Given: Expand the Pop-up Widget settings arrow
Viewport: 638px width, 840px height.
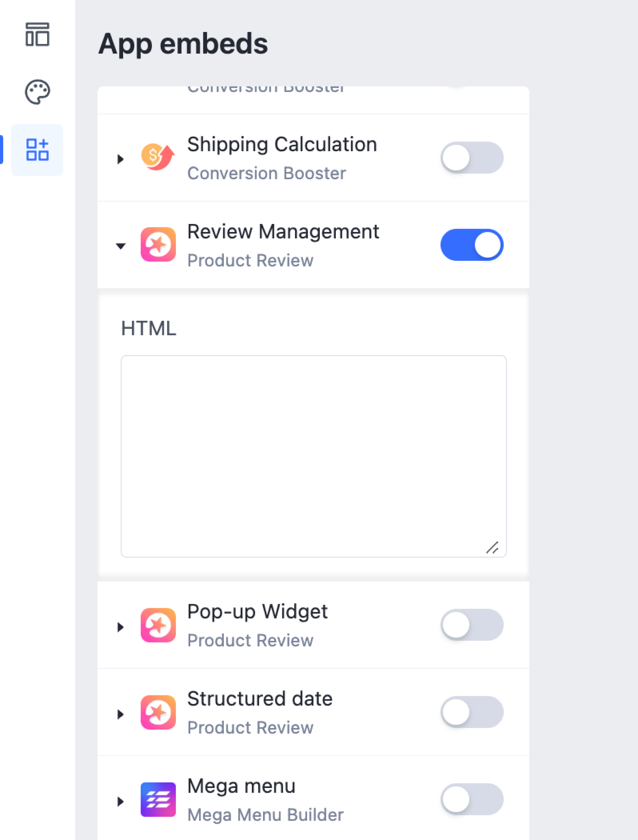Looking at the screenshot, I should point(120,627).
